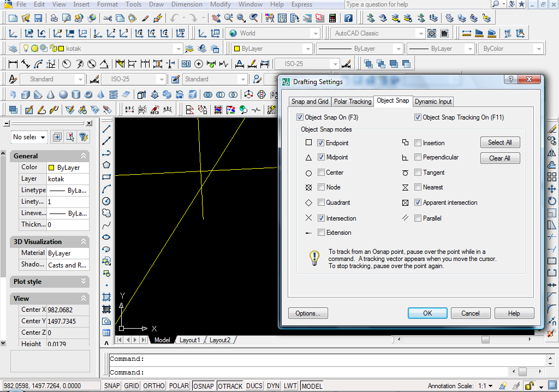
Task: Select the Ellipse draw tool
Action: click(x=106, y=237)
